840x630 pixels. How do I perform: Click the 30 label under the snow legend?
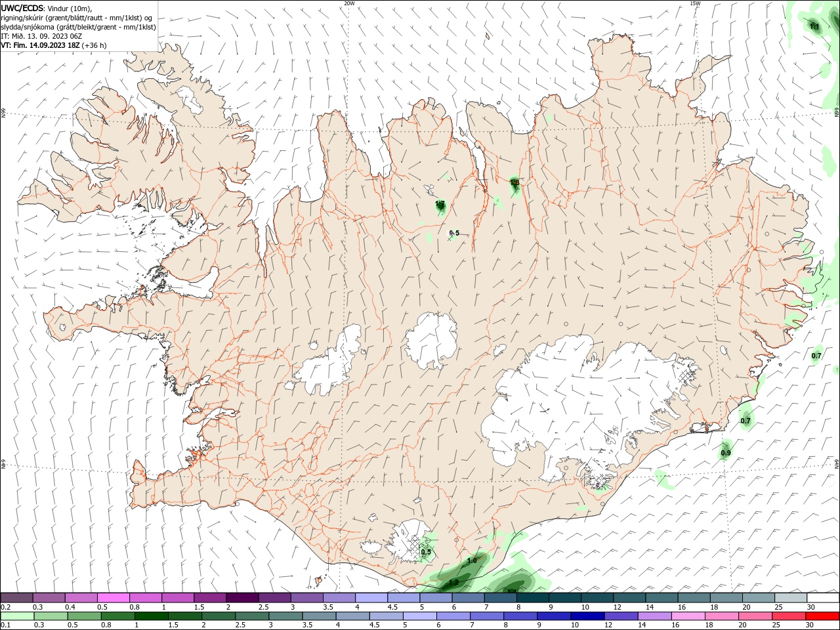tap(811, 607)
